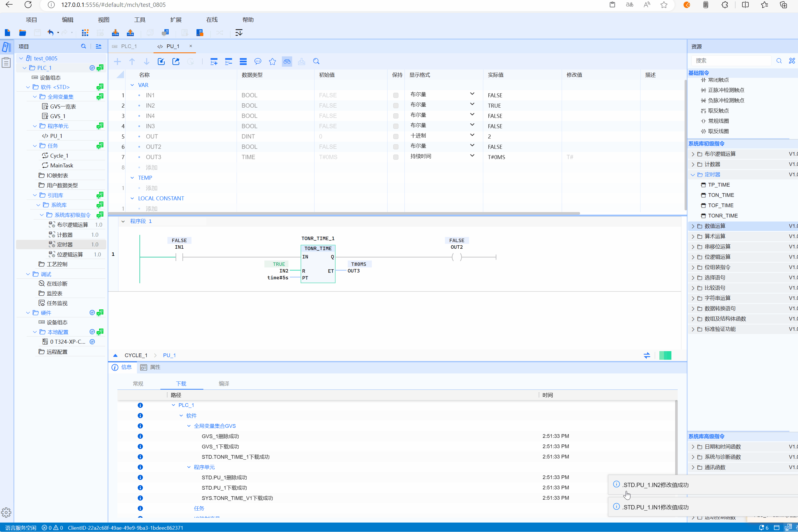Open display format dropdown for OUT
Image resolution: width=798 pixels, height=532 pixels.
[472, 135]
